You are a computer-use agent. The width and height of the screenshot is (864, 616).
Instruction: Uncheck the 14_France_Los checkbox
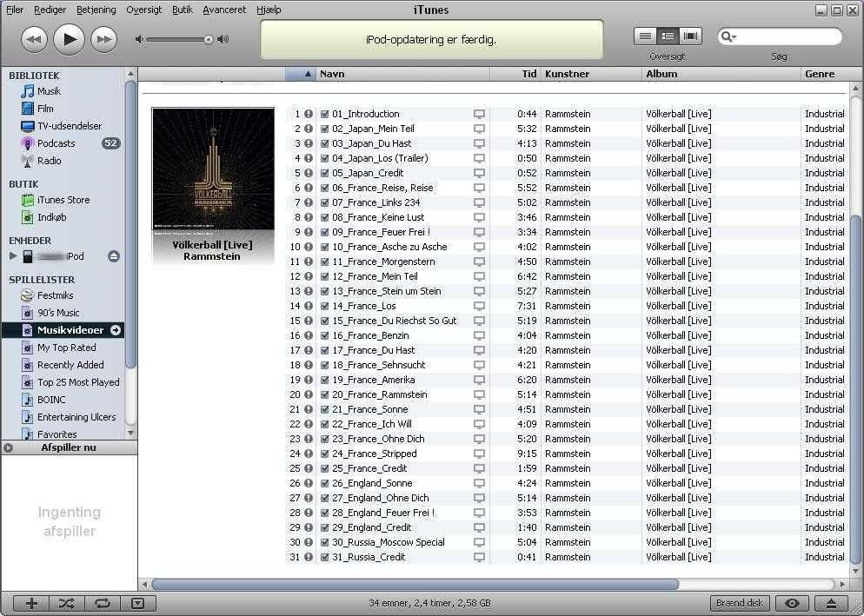(324, 307)
